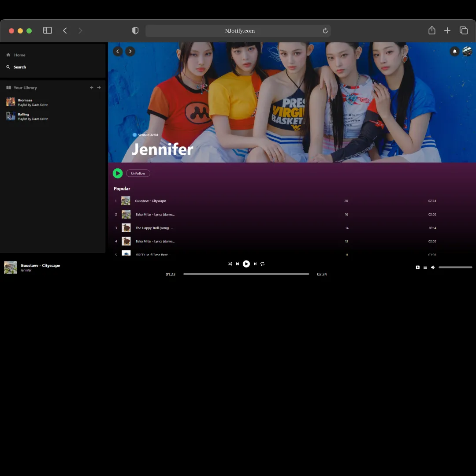Go forward with the in-app round chevron
This screenshot has height=476, width=476.
pos(130,51)
